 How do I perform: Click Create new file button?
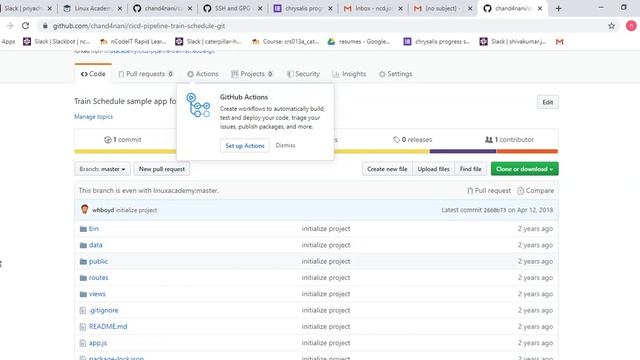pos(387,169)
